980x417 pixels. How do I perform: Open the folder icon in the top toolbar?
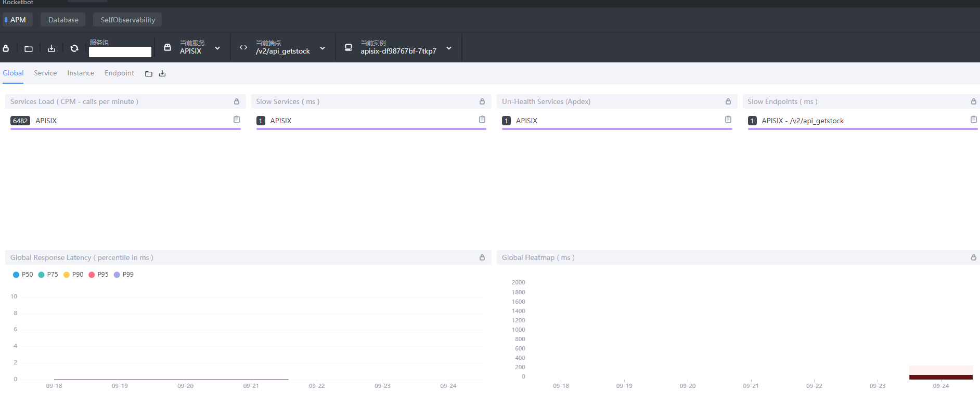tap(29, 48)
